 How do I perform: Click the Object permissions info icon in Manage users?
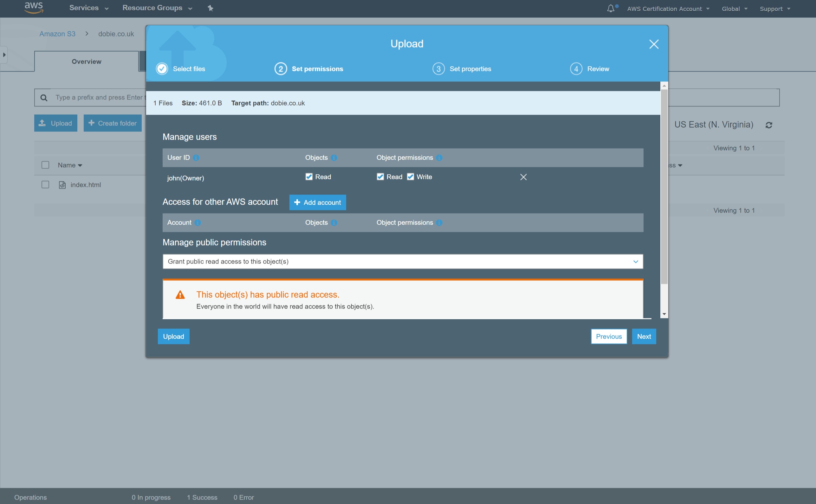click(439, 158)
